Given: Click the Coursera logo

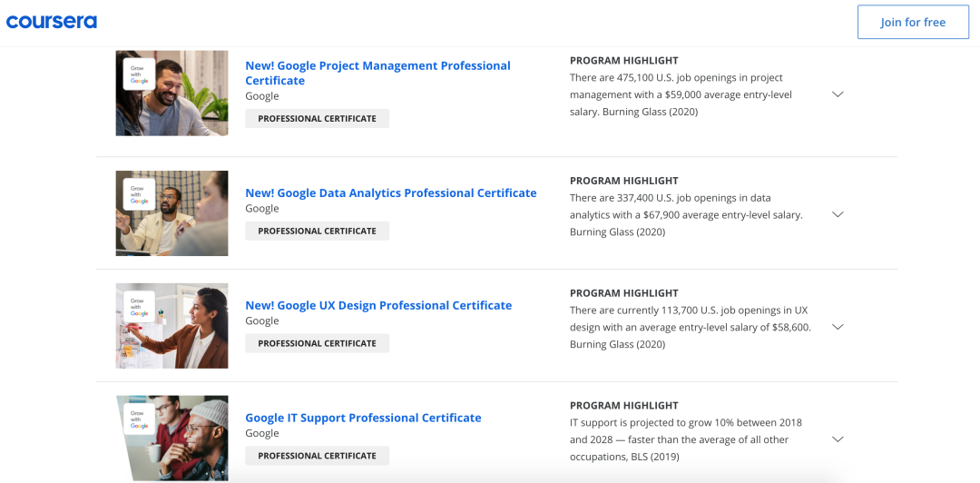Looking at the screenshot, I should (52, 22).
